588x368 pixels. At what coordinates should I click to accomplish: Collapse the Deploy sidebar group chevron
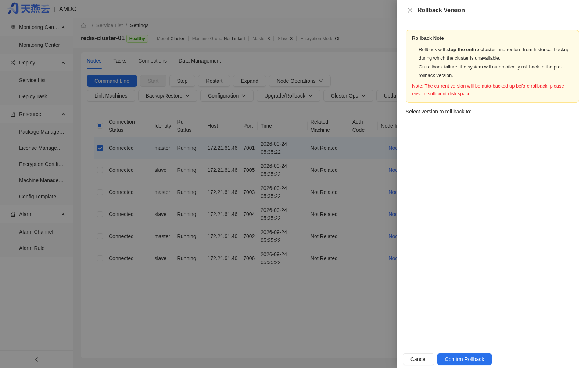[x=63, y=63]
